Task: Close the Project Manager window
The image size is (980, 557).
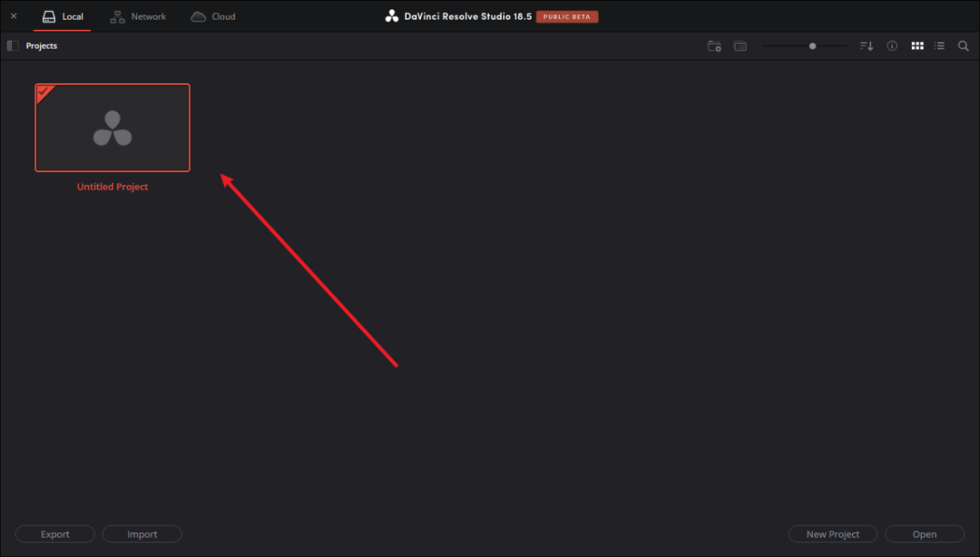Action: [14, 16]
